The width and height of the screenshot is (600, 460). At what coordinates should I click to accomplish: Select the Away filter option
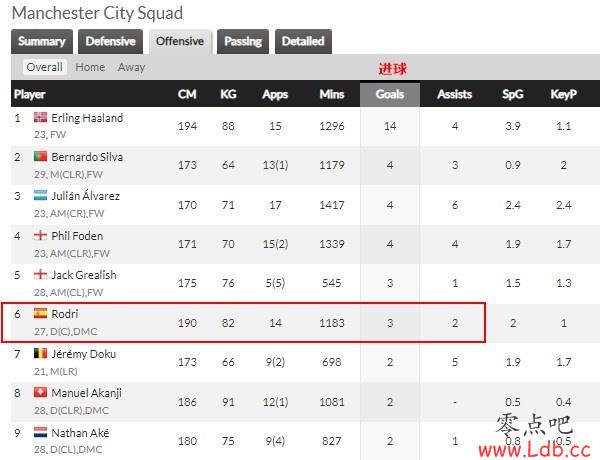[132, 67]
